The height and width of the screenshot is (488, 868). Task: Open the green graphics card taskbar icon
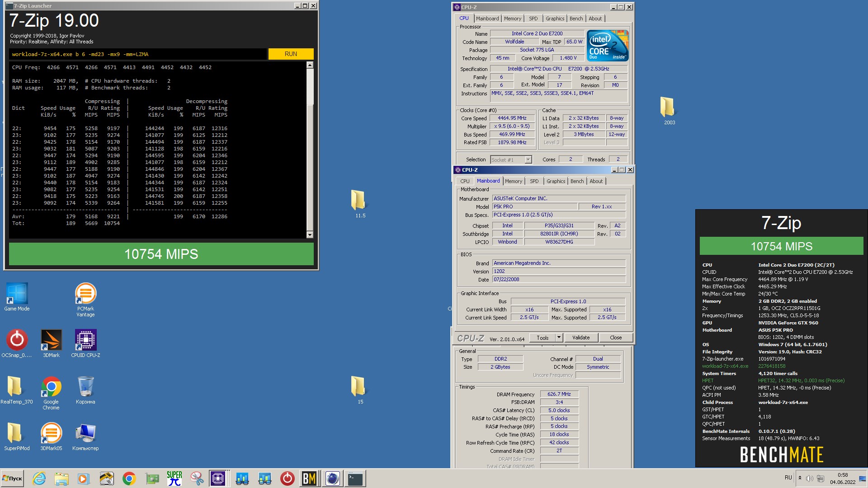pos(152,479)
